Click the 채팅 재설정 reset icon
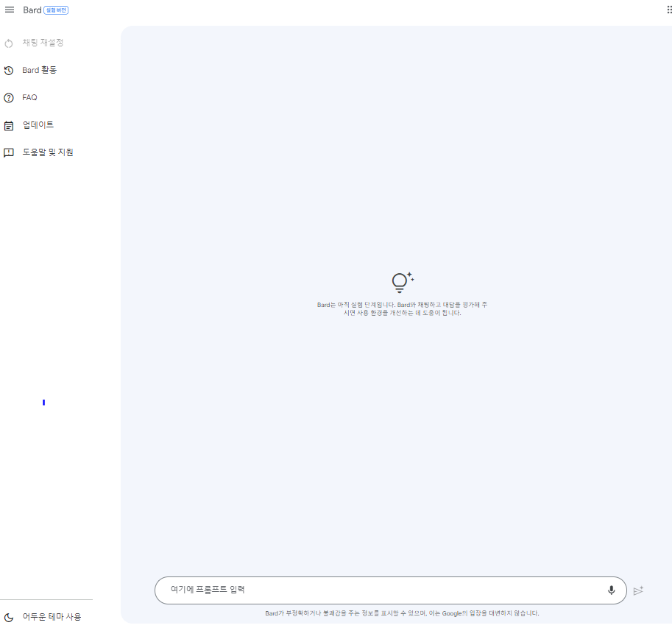Screen dimensions: 672x628 (9, 43)
